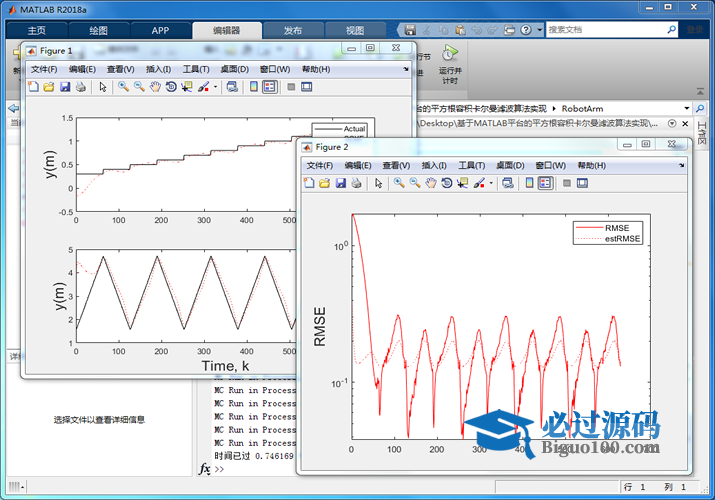The image size is (715, 500).
Task: Click the save icon in Figure 1 toolbar
Action: point(65,87)
